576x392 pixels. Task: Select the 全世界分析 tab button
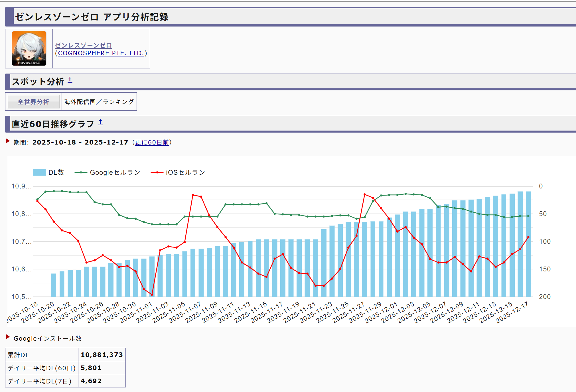pos(33,102)
